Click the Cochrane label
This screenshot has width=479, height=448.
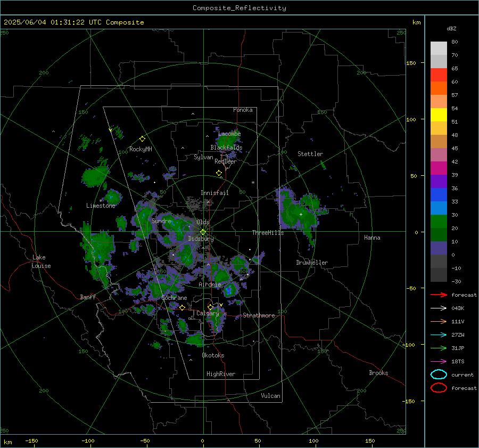tap(174, 298)
